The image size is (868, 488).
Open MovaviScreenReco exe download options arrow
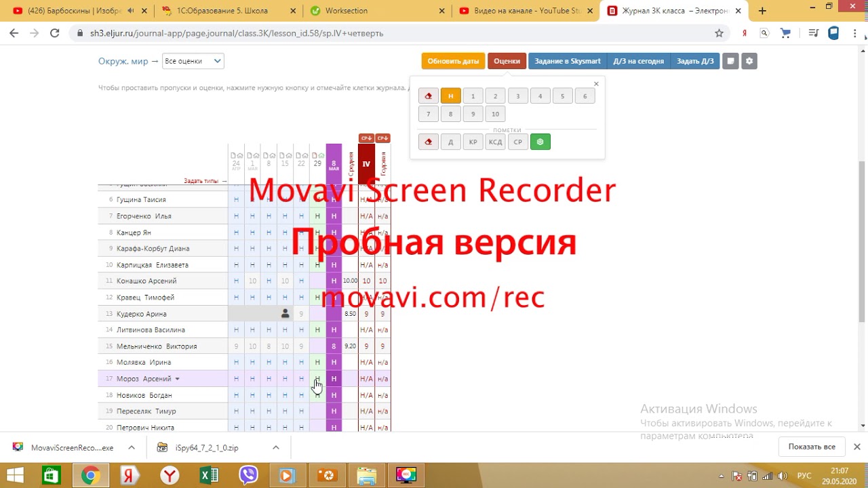coord(132,447)
